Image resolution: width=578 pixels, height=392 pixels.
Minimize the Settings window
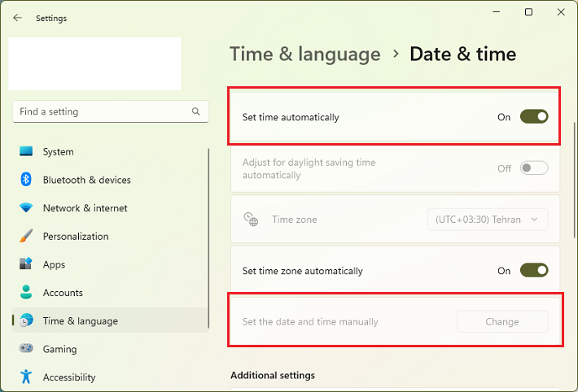(497, 12)
